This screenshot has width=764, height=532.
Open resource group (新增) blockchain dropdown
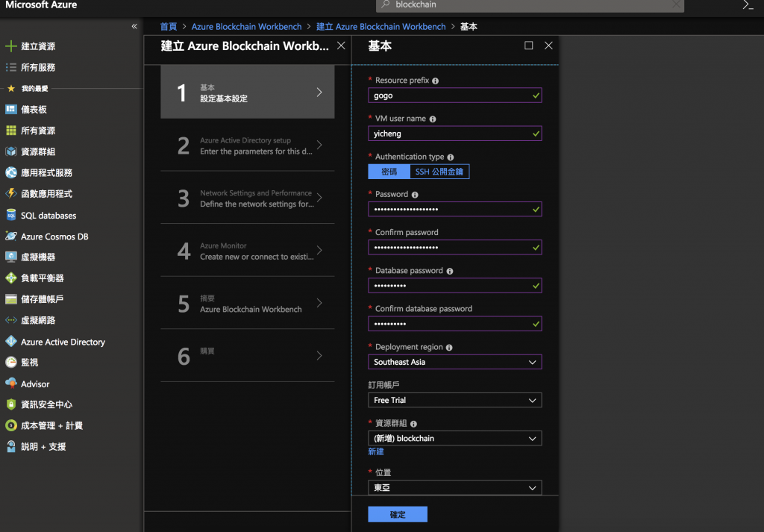click(454, 438)
